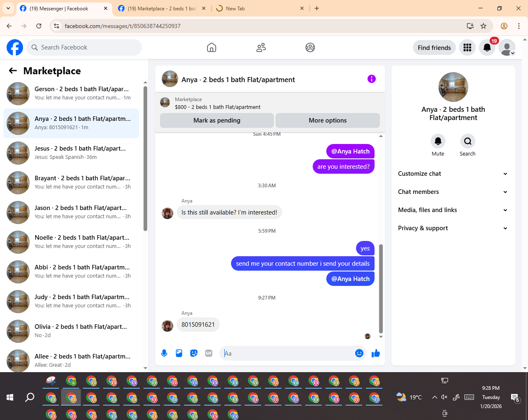Open Gerson's conversation
This screenshot has width=528, height=420.
click(x=71, y=94)
